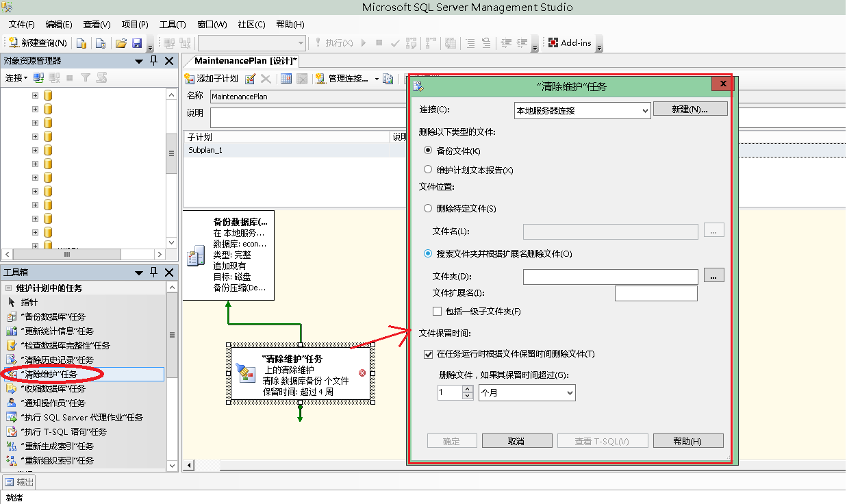Screen dimensions: 847x504
Task: Select 搜索文件夹并根据扩展名删除文件(O) radio button
Action: tap(428, 253)
